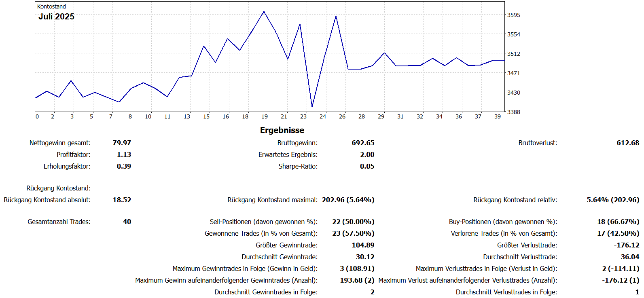Select Sell-Positionen value 22 (50.00%)
The width and height of the screenshot is (644, 298).
point(353,222)
